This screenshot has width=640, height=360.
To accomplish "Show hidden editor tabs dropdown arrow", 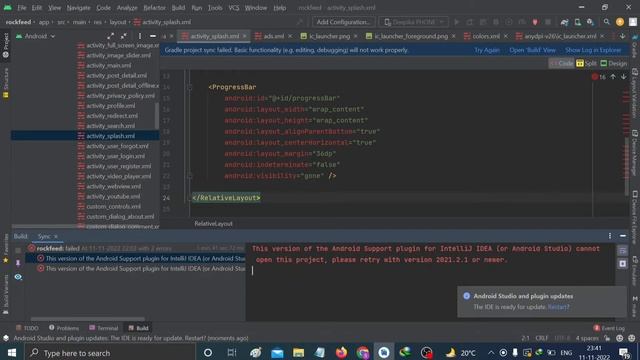I will click(622, 36).
